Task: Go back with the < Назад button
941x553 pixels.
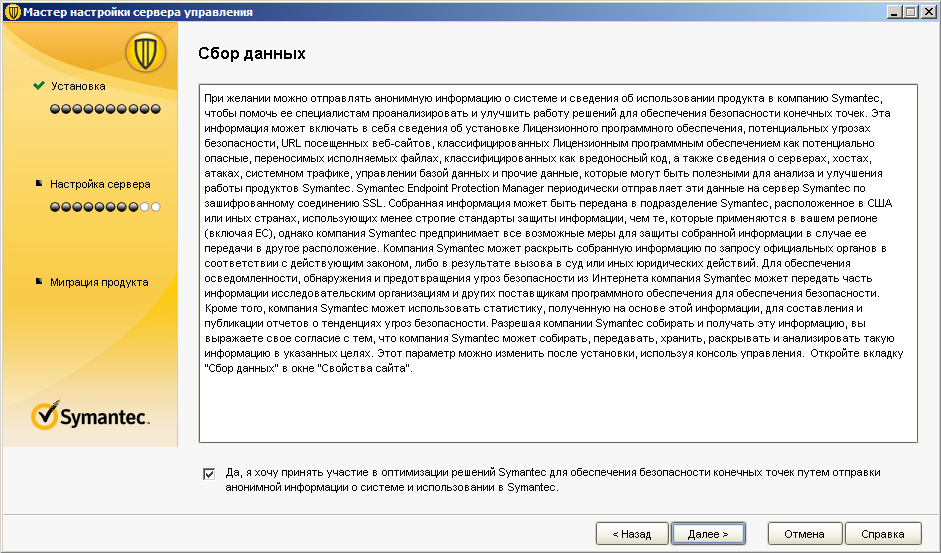Action: click(631, 534)
